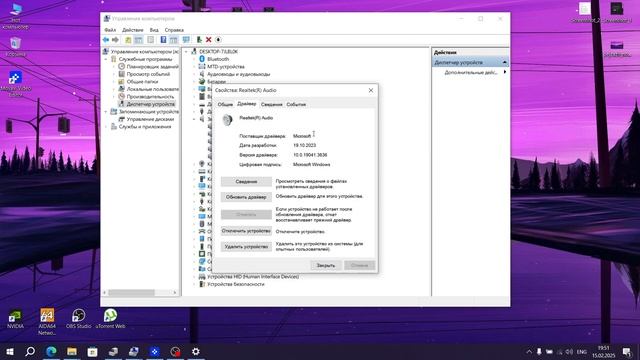Open Microsoft Edge from taskbar
This screenshot has height=360, width=640.
[51, 351]
